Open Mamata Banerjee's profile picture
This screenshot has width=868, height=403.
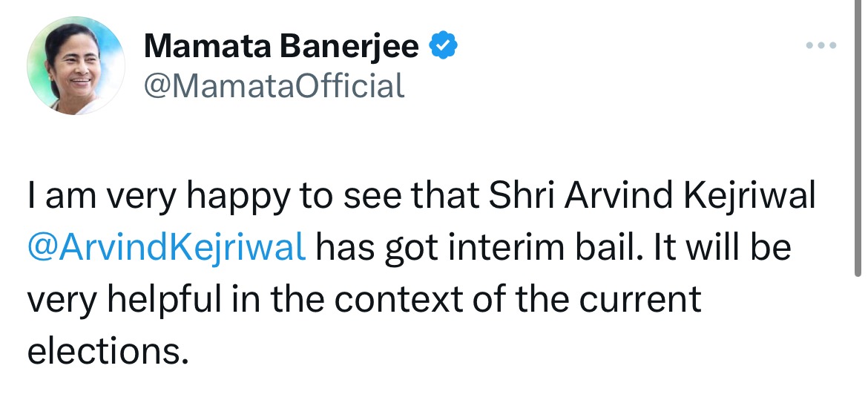pos(76,65)
